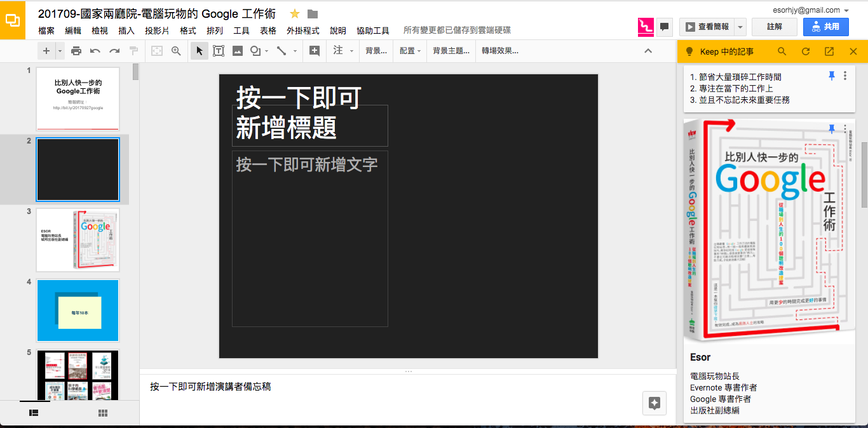Add a comment from the toolbar

point(315,51)
